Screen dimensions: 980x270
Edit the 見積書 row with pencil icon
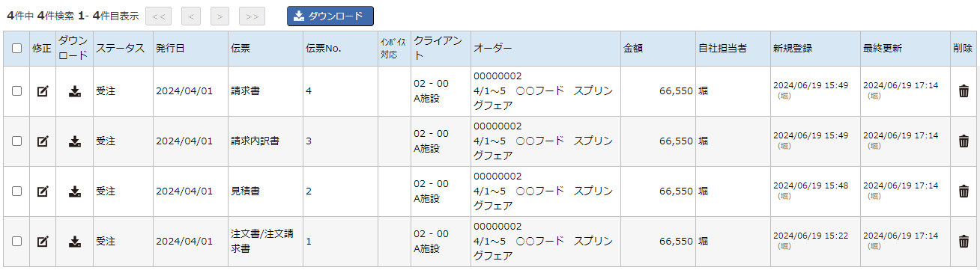coord(43,191)
